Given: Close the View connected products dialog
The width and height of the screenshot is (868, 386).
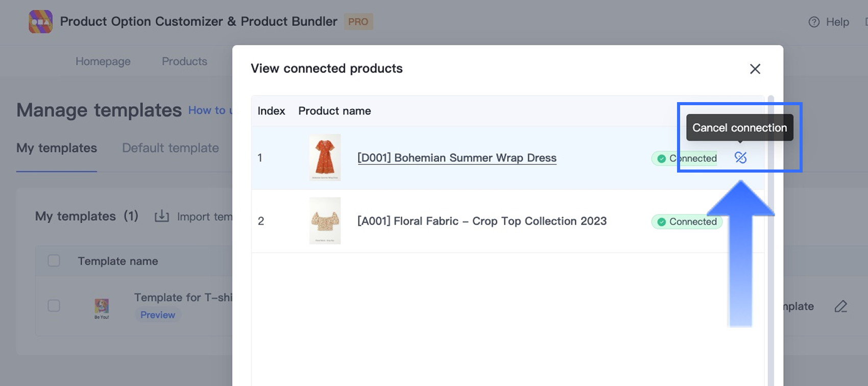Looking at the screenshot, I should click(x=755, y=69).
